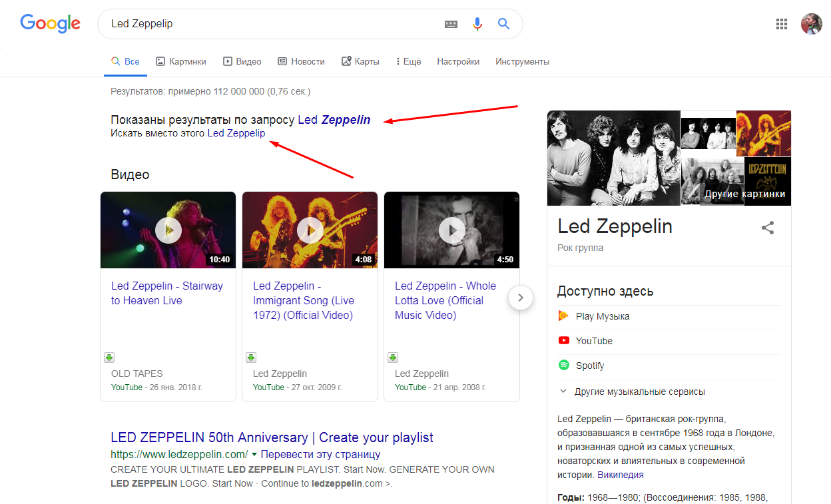Click green download icon under Immigrant Song video
The height and width of the screenshot is (504, 831).
pos(250,358)
